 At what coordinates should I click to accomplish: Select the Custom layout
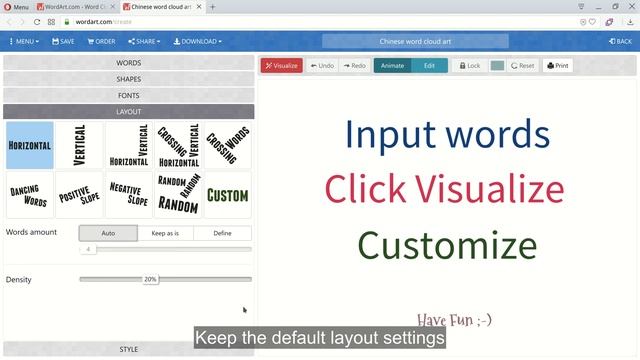(x=228, y=195)
